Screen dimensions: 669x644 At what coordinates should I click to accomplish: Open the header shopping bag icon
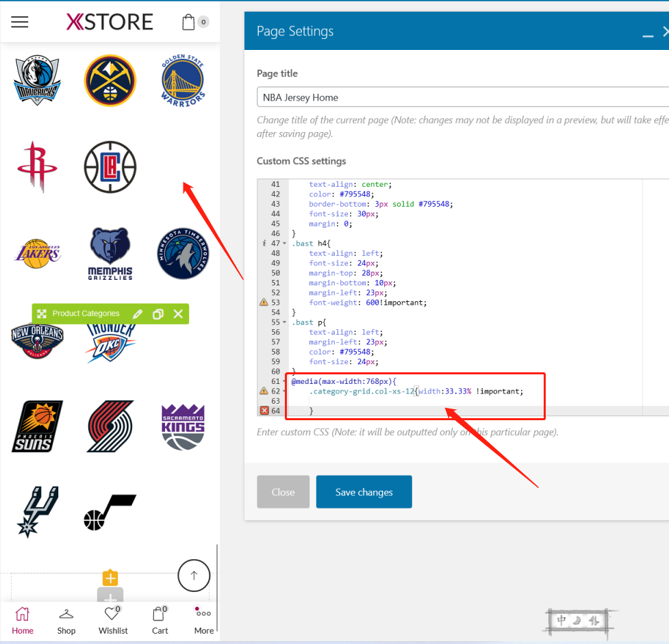188,22
